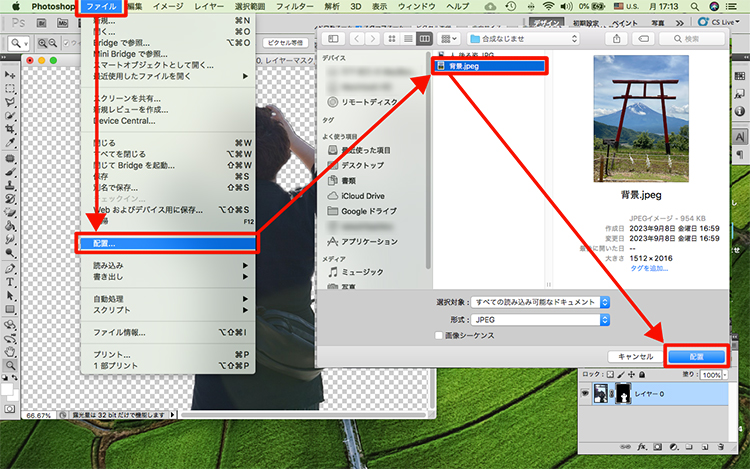Open the 選択対象 dropdown
The width and height of the screenshot is (750, 469).
point(540,302)
